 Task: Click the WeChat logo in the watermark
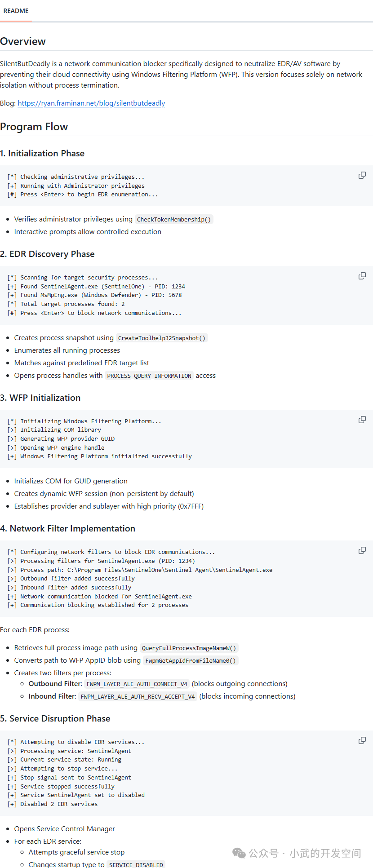239,853
